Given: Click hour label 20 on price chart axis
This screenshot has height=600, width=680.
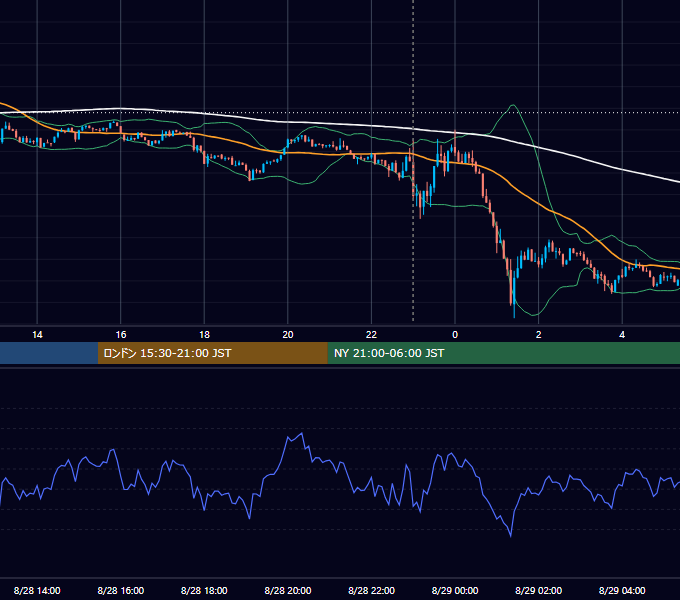Looking at the screenshot, I should pyautogui.click(x=288, y=335).
